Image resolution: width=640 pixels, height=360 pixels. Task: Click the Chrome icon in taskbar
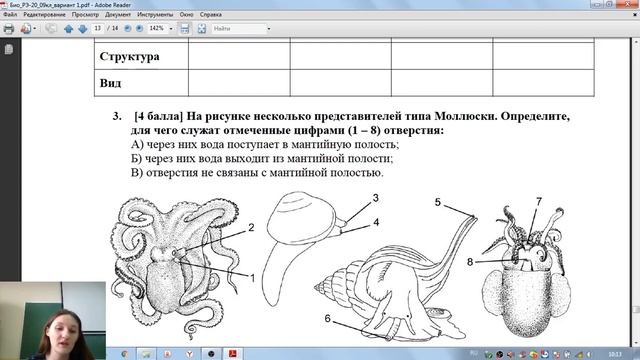pos(124,354)
